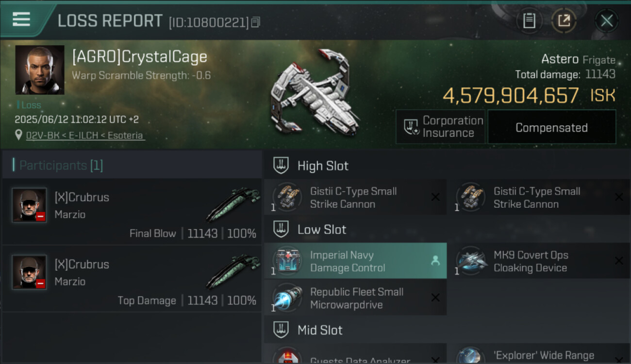Click the Compensated status button
This screenshot has width=631, height=364.
pos(551,127)
